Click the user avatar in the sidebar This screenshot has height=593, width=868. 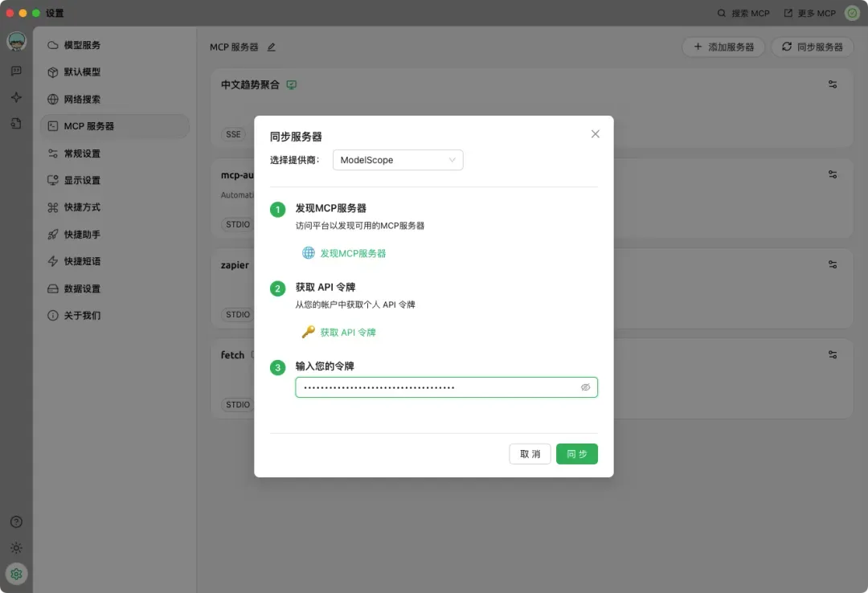tap(17, 42)
